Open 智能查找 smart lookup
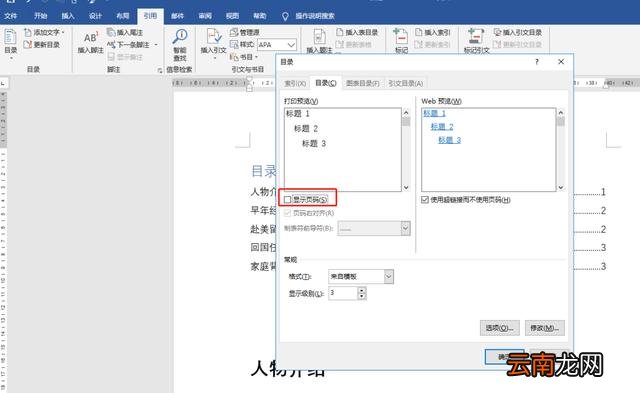Screen dimensions: 640x393 [x=180, y=44]
